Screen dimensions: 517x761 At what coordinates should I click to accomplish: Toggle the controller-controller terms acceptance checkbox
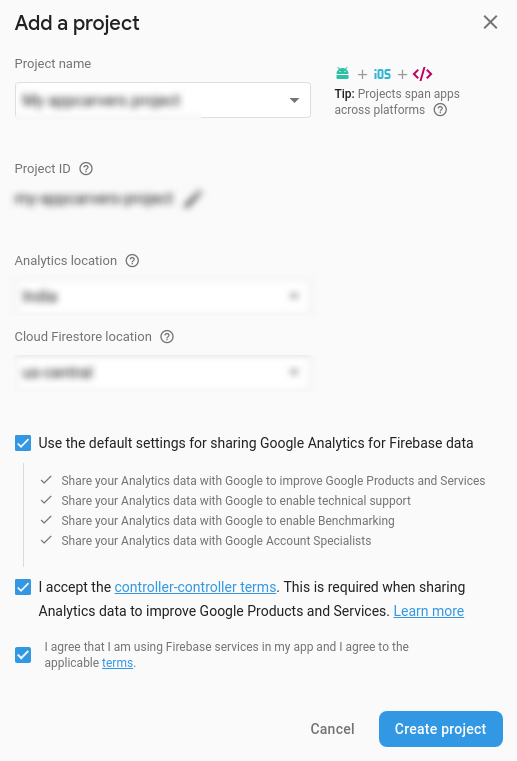click(x=23, y=587)
